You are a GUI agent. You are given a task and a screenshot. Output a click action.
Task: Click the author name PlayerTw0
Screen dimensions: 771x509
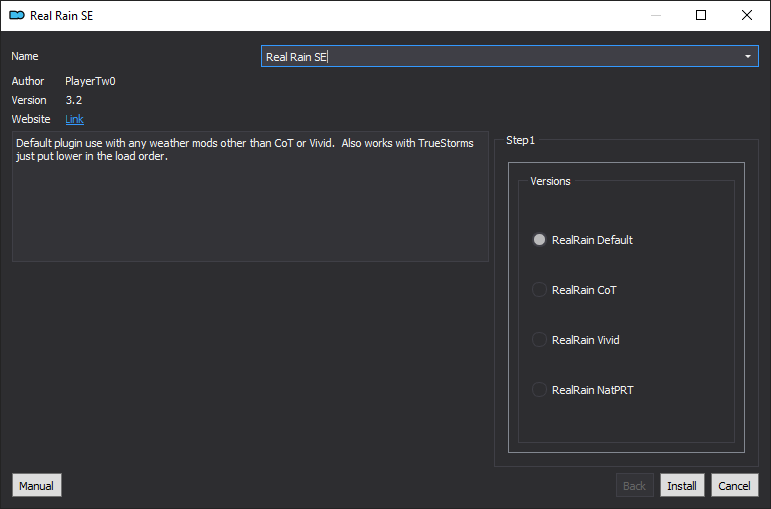[90, 81]
